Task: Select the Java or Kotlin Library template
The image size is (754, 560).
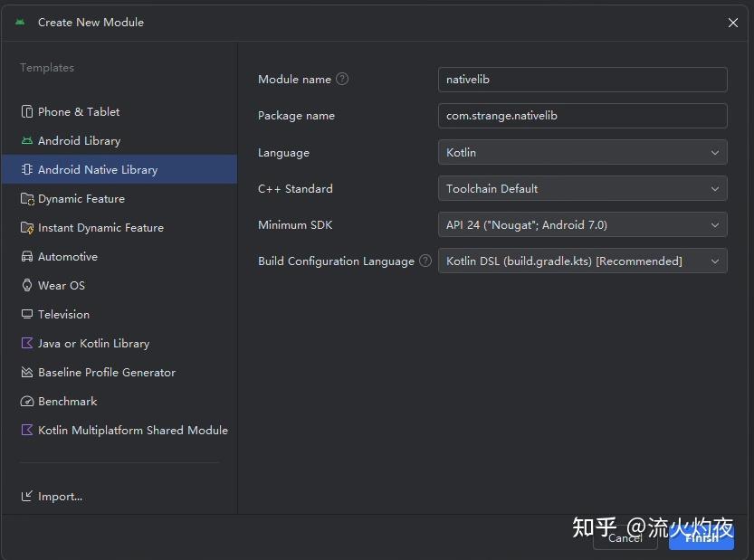Action: coord(91,343)
